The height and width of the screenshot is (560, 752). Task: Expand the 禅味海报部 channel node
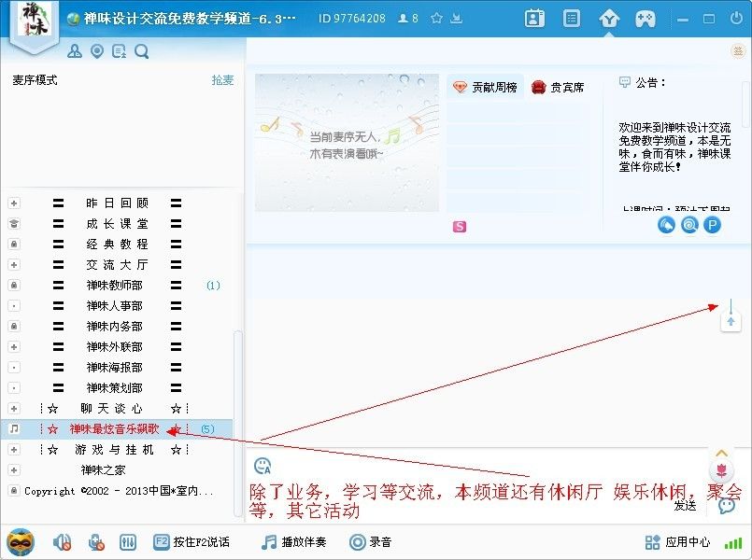[x=14, y=368]
